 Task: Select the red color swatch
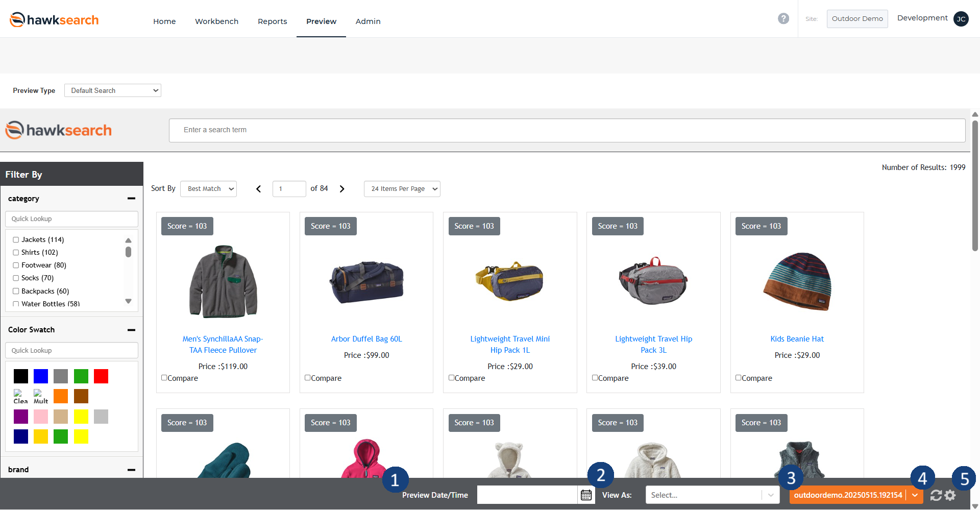point(101,376)
